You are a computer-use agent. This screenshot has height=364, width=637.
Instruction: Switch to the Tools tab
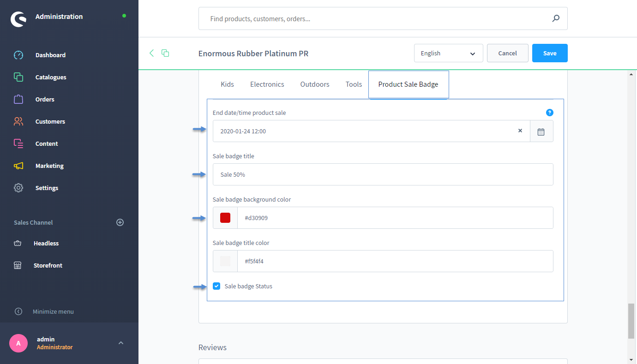(x=354, y=84)
